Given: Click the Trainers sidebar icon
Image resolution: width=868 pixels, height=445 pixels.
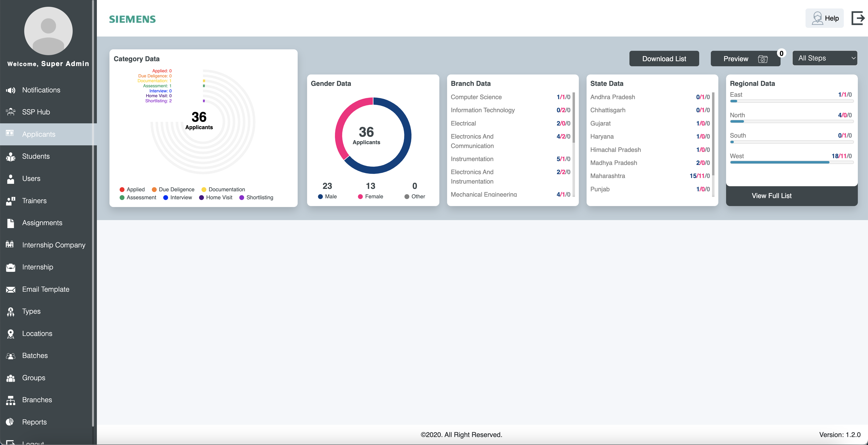Looking at the screenshot, I should click(x=10, y=201).
